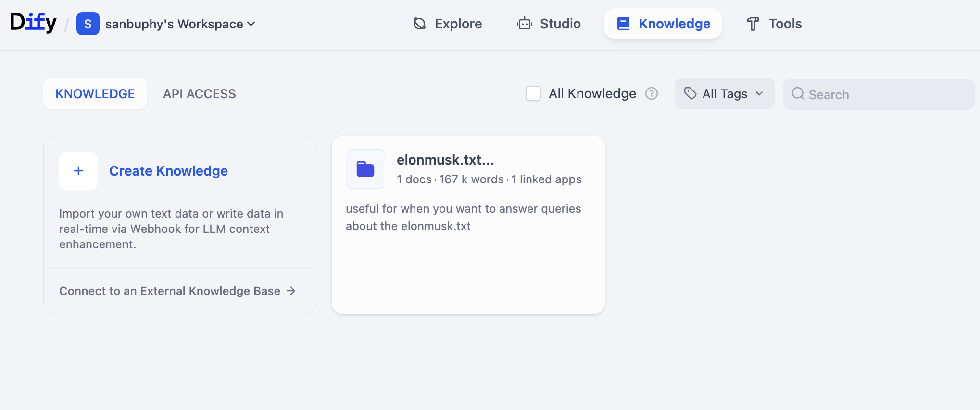Go to the Explore page
980x410 pixels.
coord(448,24)
